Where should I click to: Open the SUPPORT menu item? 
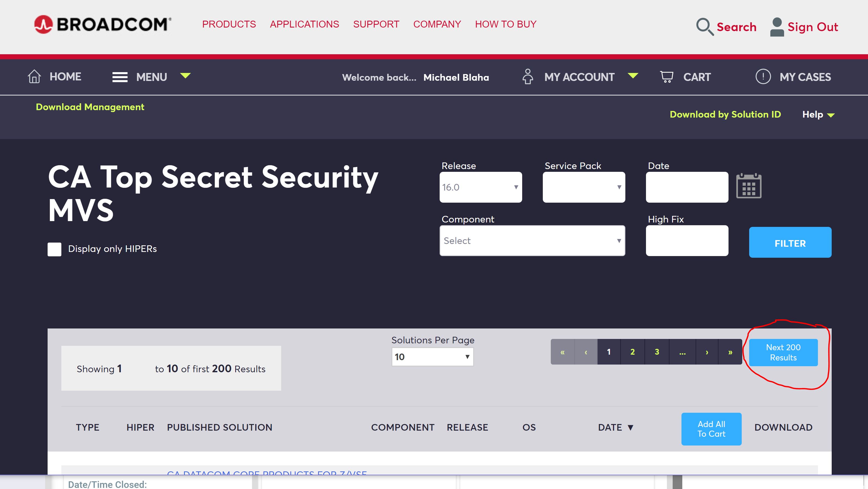(376, 24)
